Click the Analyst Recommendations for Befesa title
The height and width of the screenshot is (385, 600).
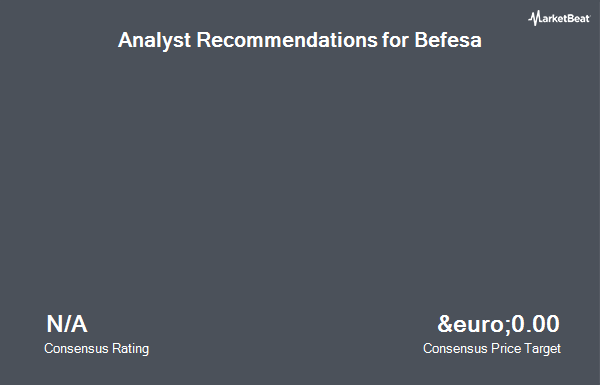pyautogui.click(x=300, y=40)
